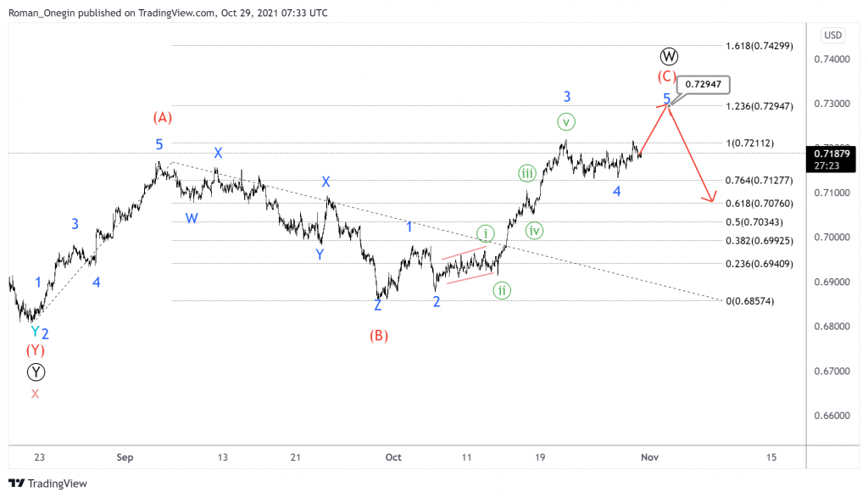The width and height of the screenshot is (868, 498).
Task: Select the pink X marker below the circled Y
Action: [x=34, y=394]
